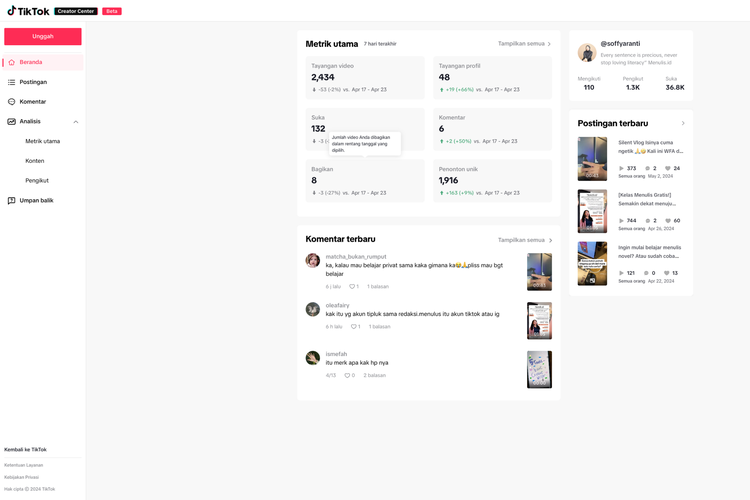The image size is (750, 500).
Task: Open Postingan in the sidebar
Action: pyautogui.click(x=33, y=82)
